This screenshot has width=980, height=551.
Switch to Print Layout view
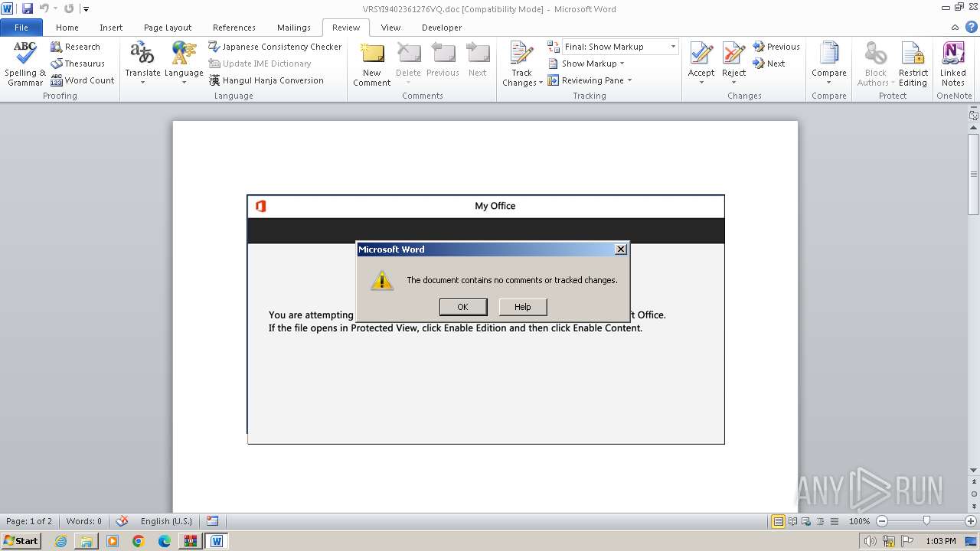778,521
